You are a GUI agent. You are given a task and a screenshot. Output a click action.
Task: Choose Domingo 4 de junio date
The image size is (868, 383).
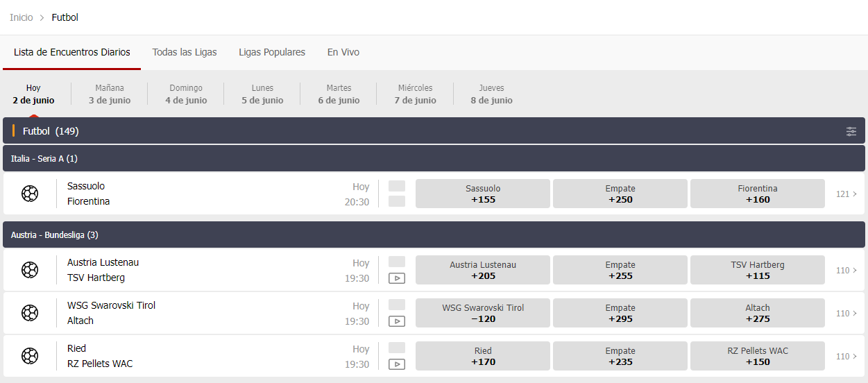186,94
